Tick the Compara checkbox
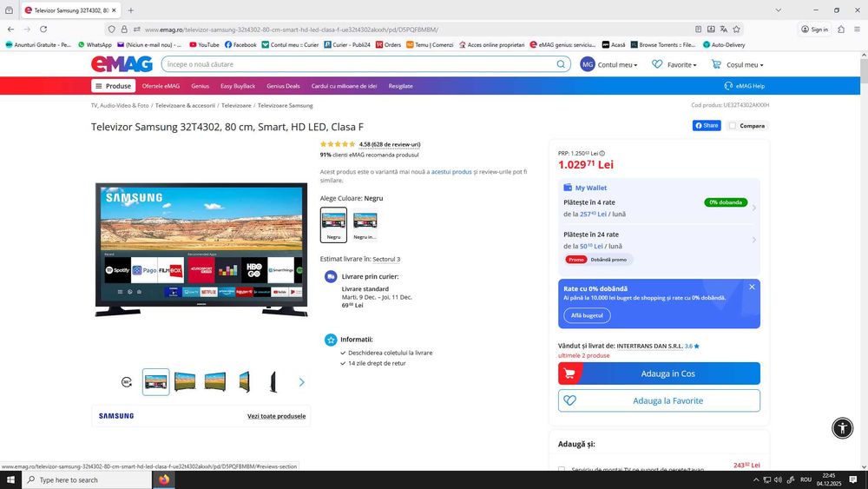Image resolution: width=868 pixels, height=489 pixels. 733,126
